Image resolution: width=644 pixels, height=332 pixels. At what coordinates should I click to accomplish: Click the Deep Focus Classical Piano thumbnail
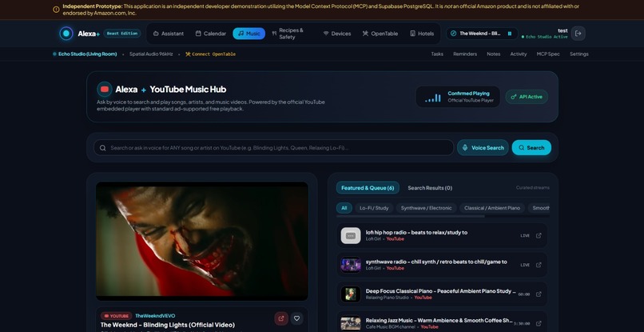351,294
